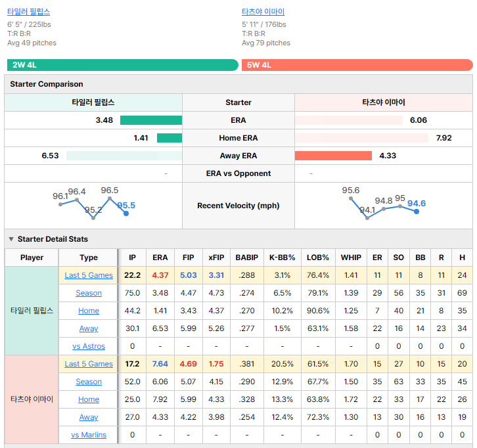Click the xFIP column header
Image resolution: width=477 pixels, height=448 pixels.
tap(216, 258)
